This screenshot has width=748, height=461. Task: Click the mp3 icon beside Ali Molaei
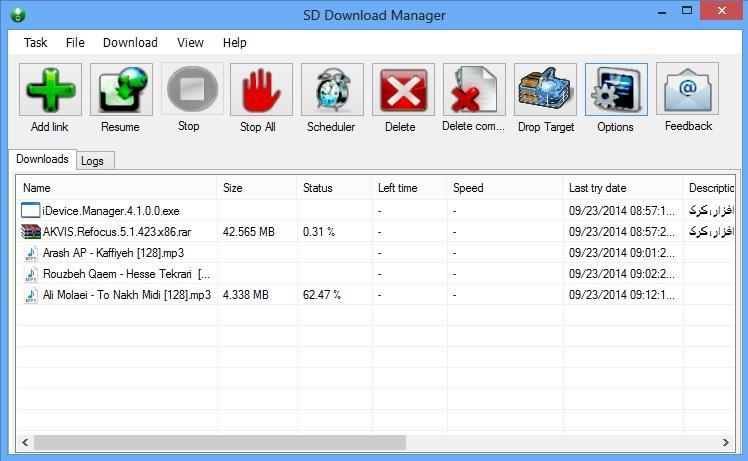31,295
